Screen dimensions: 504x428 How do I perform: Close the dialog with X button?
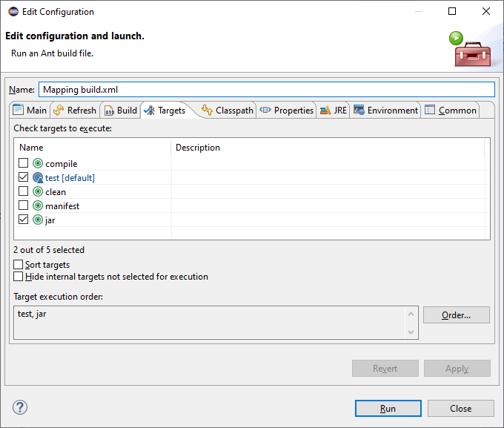pos(486,11)
